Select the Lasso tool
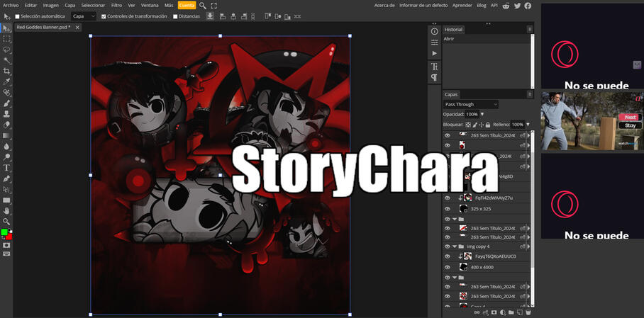The width and height of the screenshot is (644, 318). coord(6,50)
